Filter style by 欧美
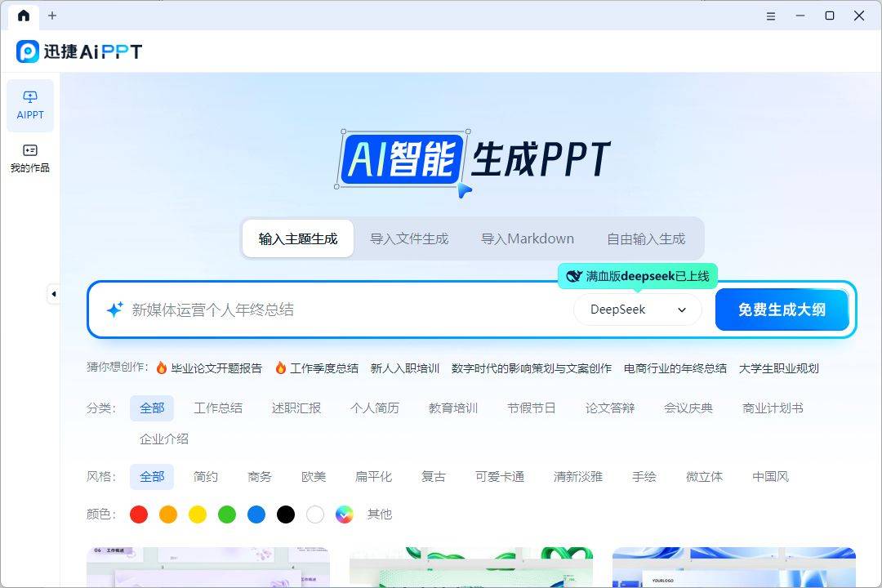Image resolution: width=882 pixels, height=588 pixels. (314, 477)
